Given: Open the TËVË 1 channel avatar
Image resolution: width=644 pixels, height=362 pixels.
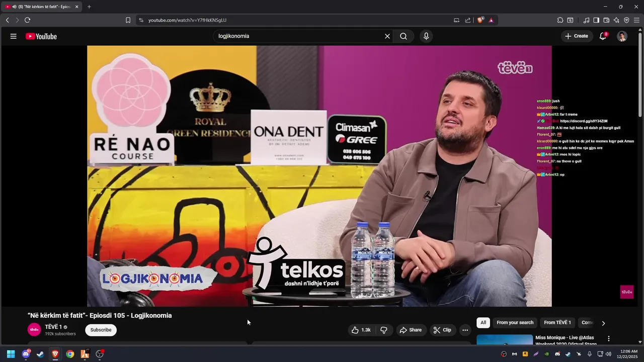Looking at the screenshot, I should pos(34,330).
